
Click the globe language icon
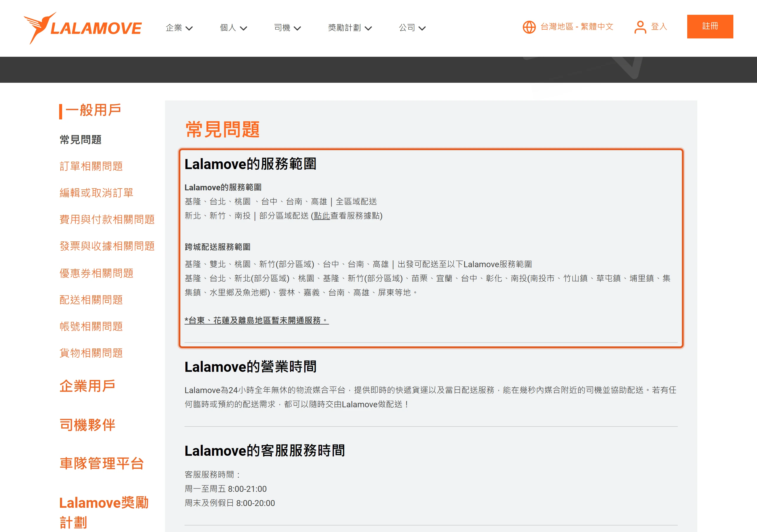point(529,27)
